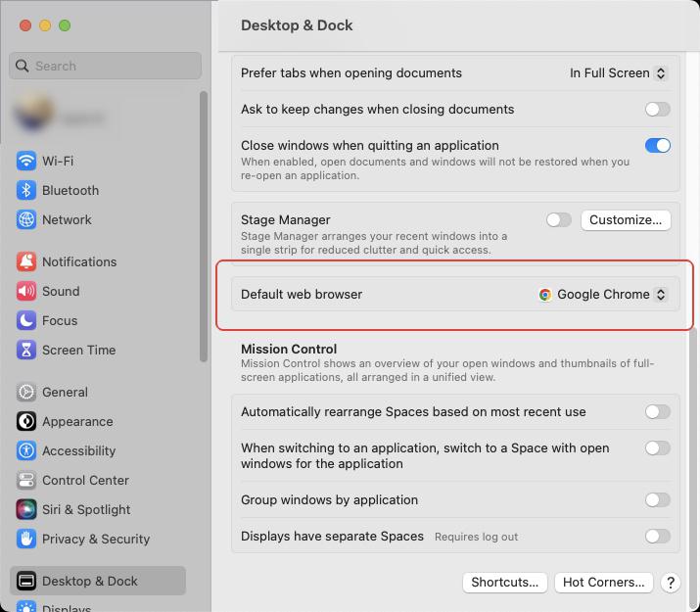The height and width of the screenshot is (612, 700).
Task: Change default web browser Google Chrome dropdown
Action: 603,295
